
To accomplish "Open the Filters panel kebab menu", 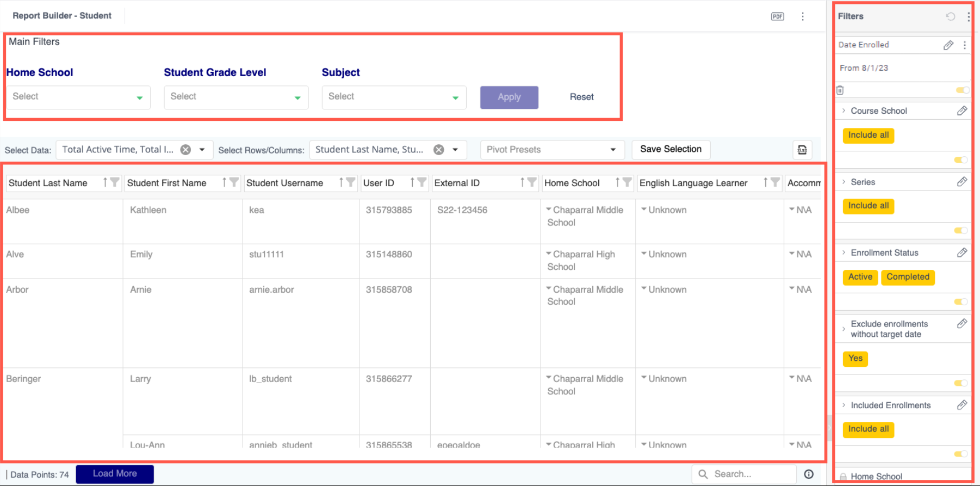I will pos(969,16).
